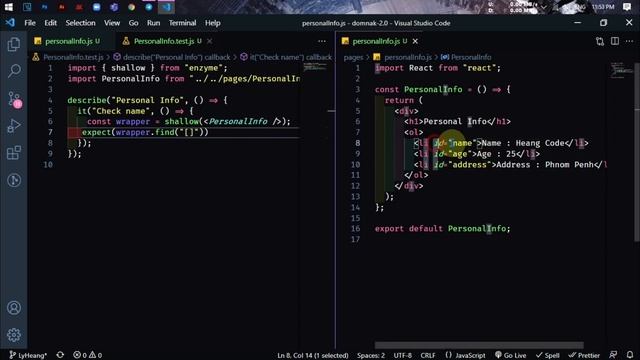Click line 7 breakpoint gutter marker

(x=74, y=132)
